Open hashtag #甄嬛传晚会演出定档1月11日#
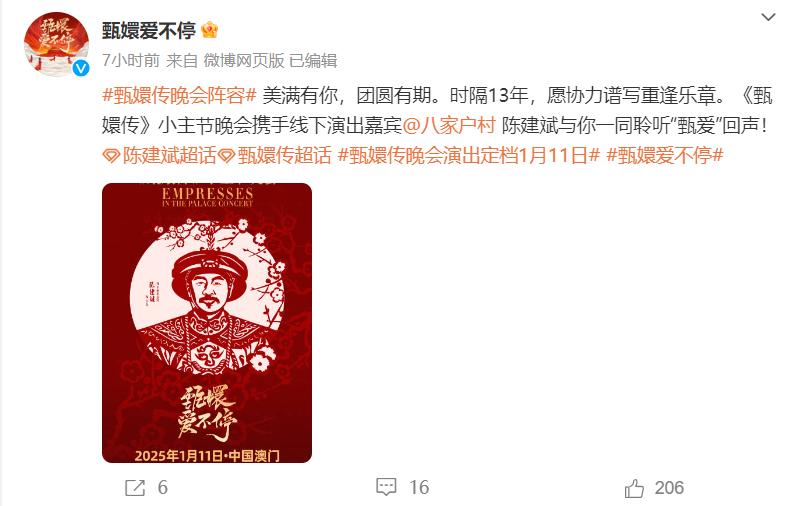792x506 pixels. point(468,155)
